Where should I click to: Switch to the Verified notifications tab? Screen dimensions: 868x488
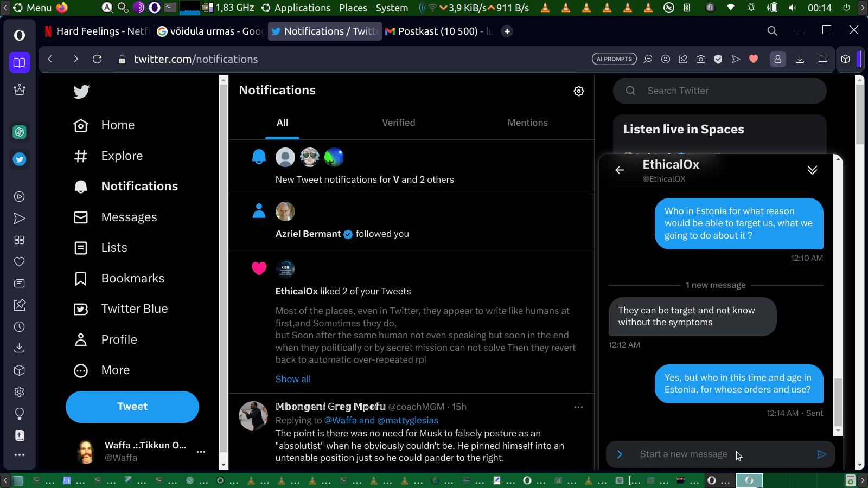(x=398, y=123)
